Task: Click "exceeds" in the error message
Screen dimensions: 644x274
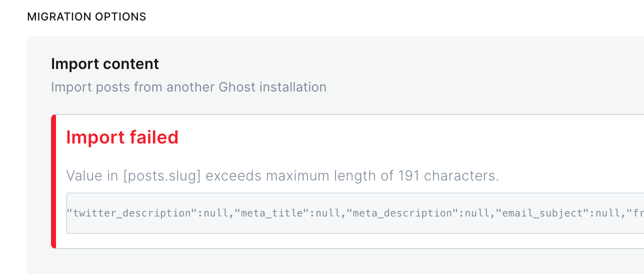Action: coord(234,176)
